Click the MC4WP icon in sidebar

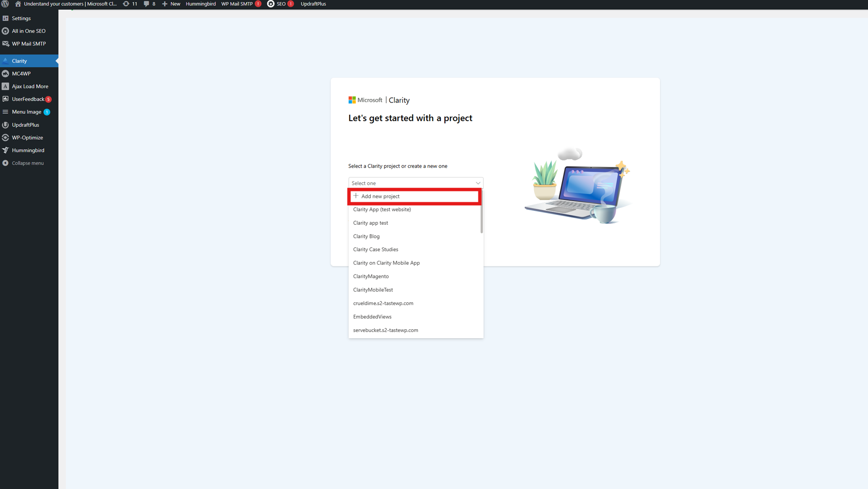pos(6,73)
